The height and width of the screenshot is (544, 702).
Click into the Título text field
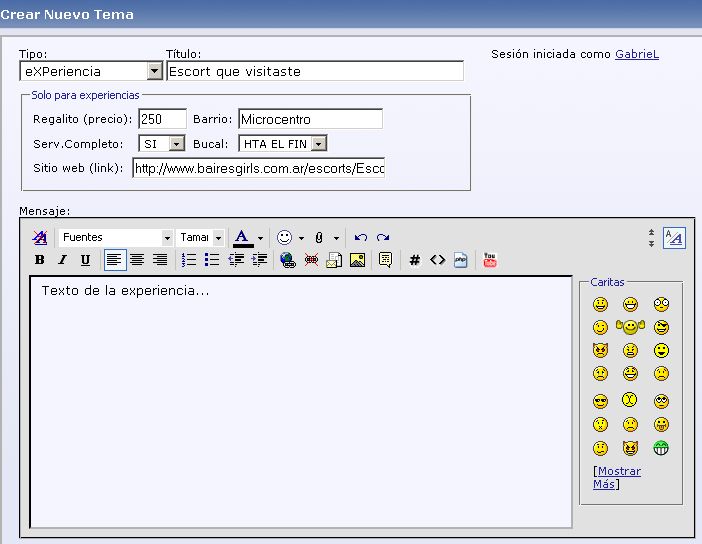coord(314,71)
